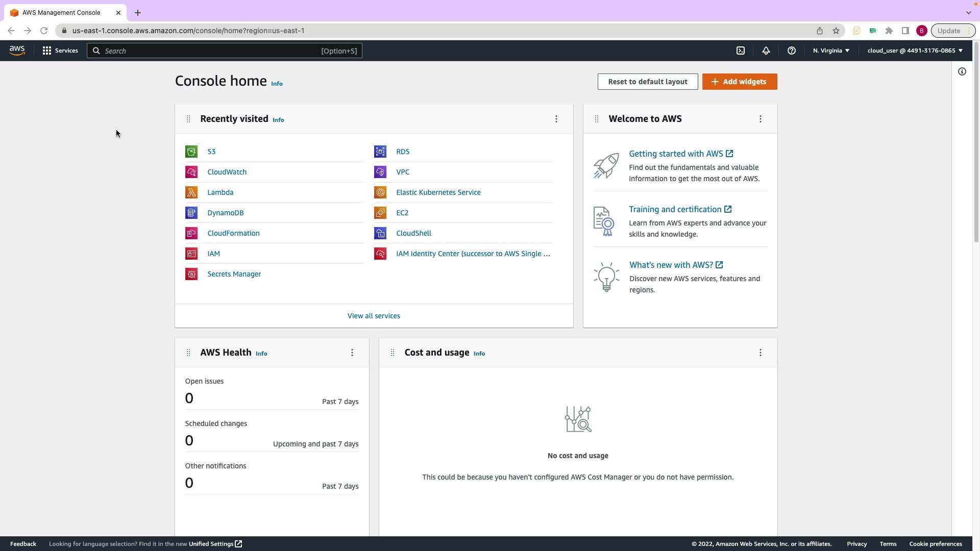This screenshot has height=551, width=980.
Task: Open Recently visited widget options menu
Action: click(556, 119)
